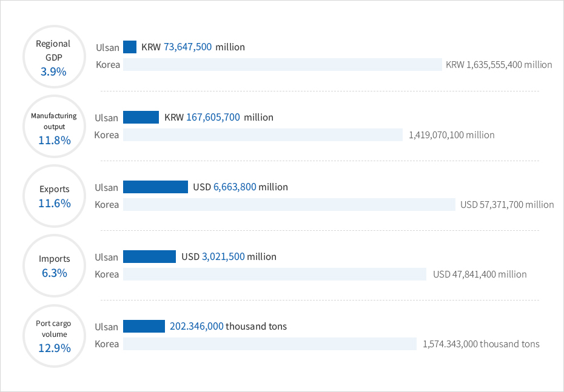The image size is (564, 392).
Task: Click the Ulsan Regional GDP blue bar
Action: [130, 47]
